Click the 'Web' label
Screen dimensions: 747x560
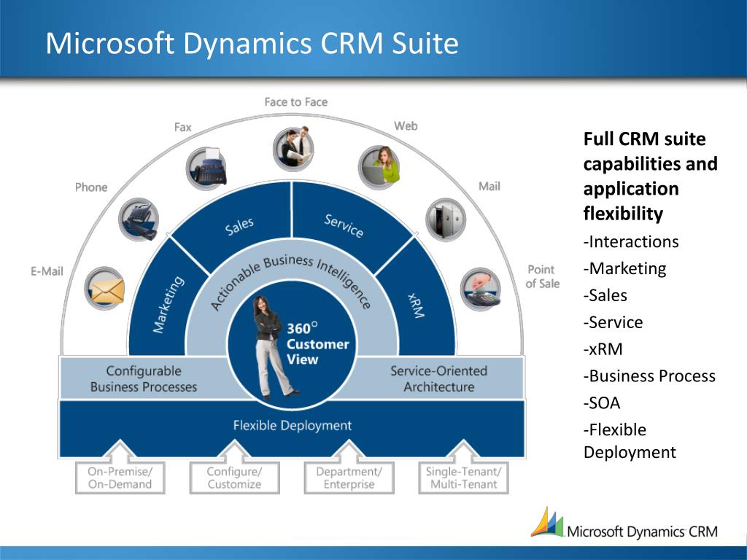406,125
